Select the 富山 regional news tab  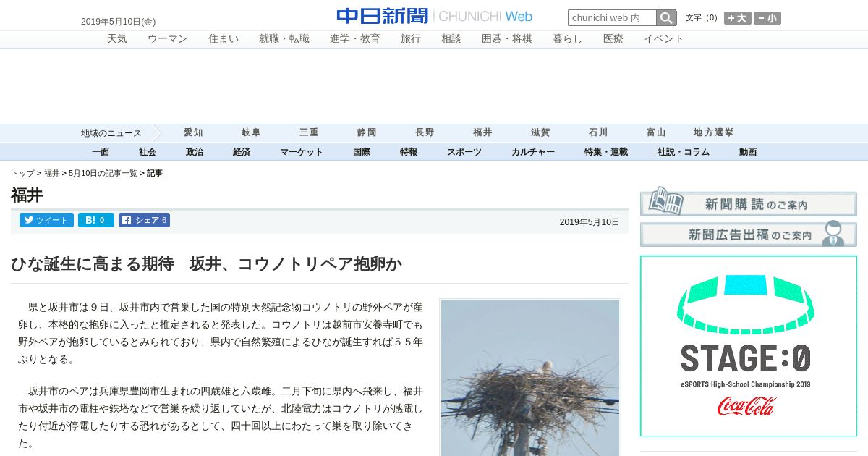coord(656,133)
